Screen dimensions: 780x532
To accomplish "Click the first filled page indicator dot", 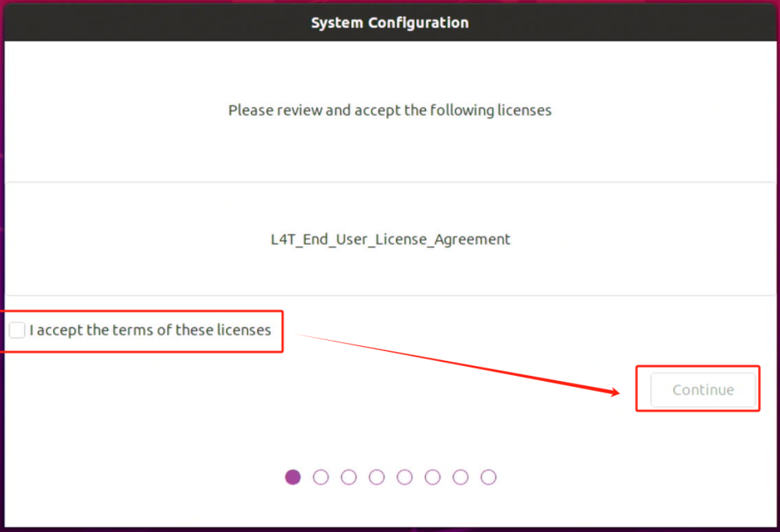I will tap(293, 478).
